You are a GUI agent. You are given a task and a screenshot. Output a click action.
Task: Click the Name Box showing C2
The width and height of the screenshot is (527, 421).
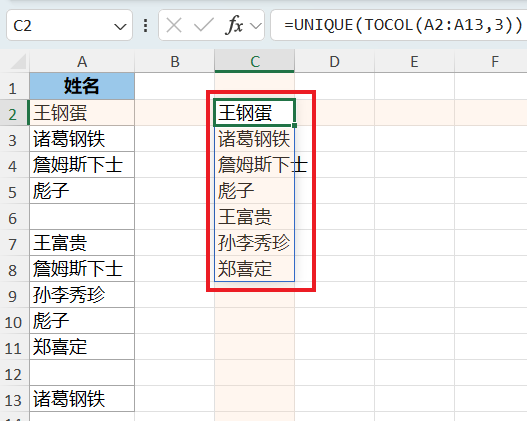click(x=69, y=25)
